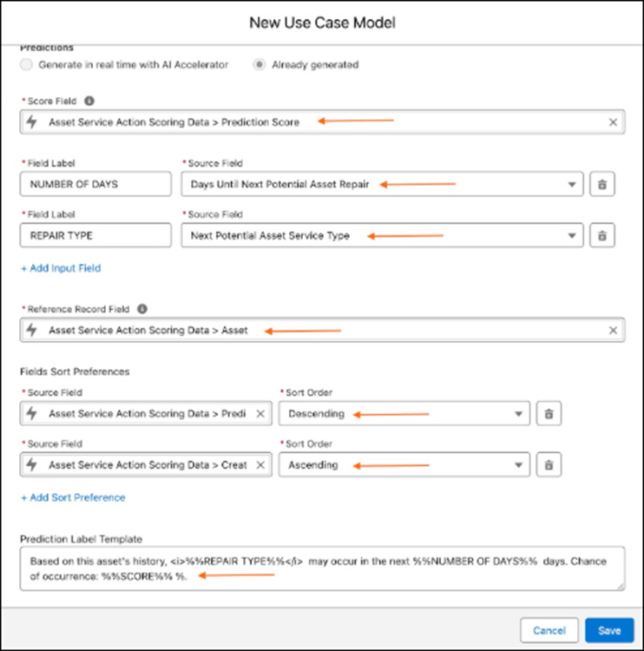Edit the REPAIR TYPE field label

coord(95,235)
